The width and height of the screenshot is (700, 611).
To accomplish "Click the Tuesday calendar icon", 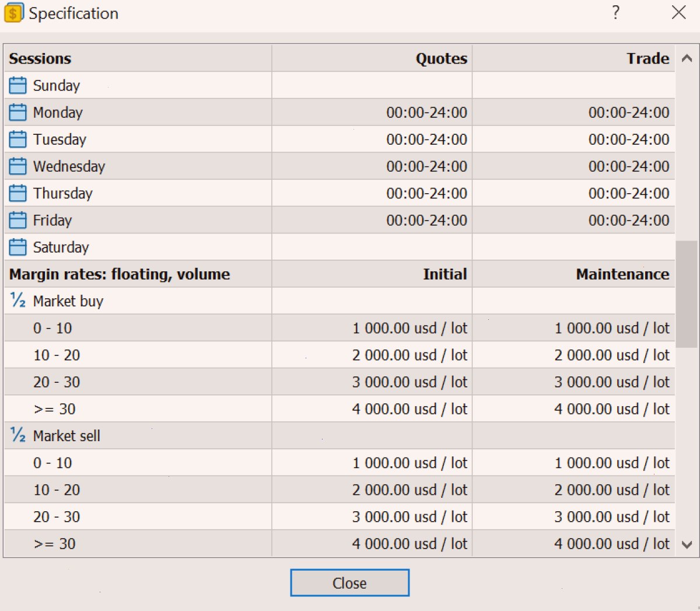I will 17,139.
